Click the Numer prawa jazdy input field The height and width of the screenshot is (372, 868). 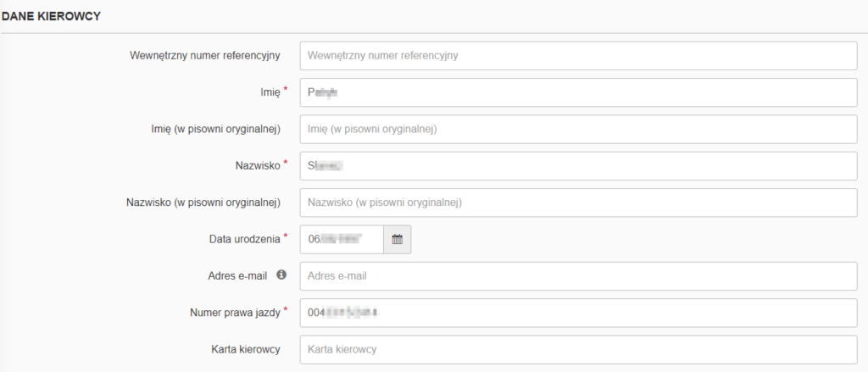click(578, 313)
